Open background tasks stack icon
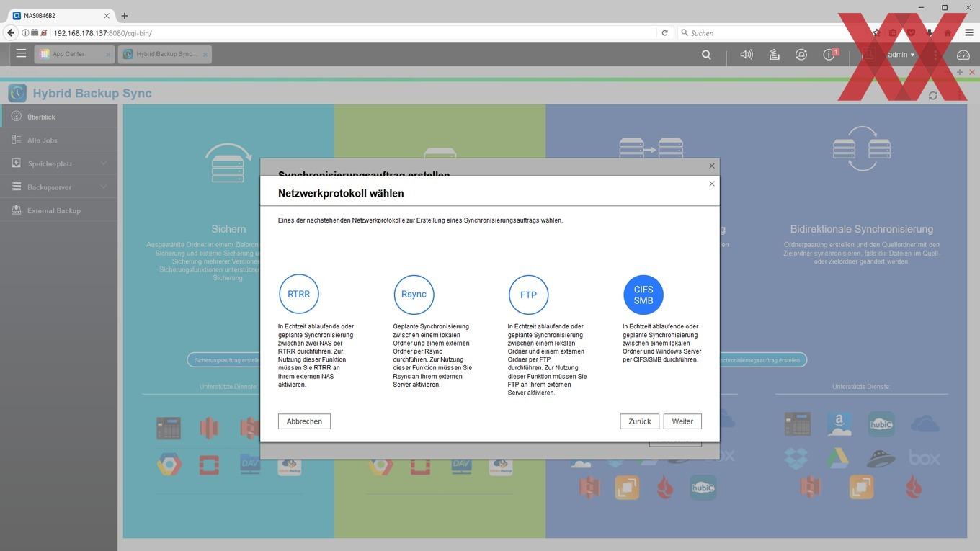 point(774,55)
